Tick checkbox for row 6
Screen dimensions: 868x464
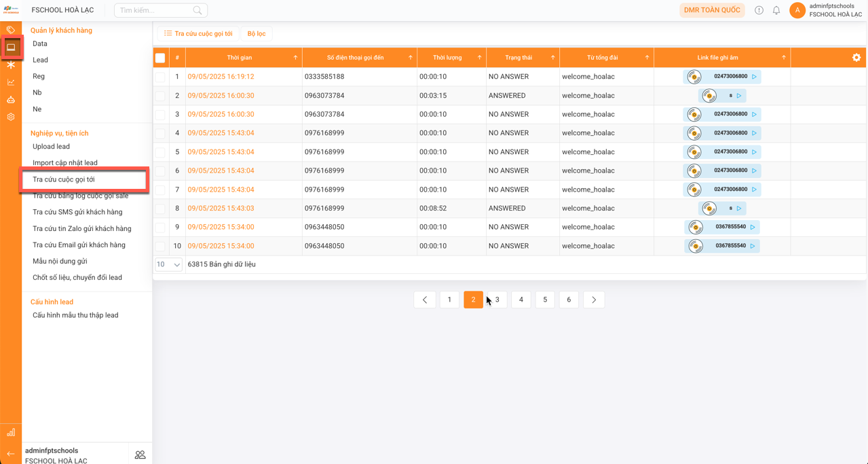tap(160, 171)
